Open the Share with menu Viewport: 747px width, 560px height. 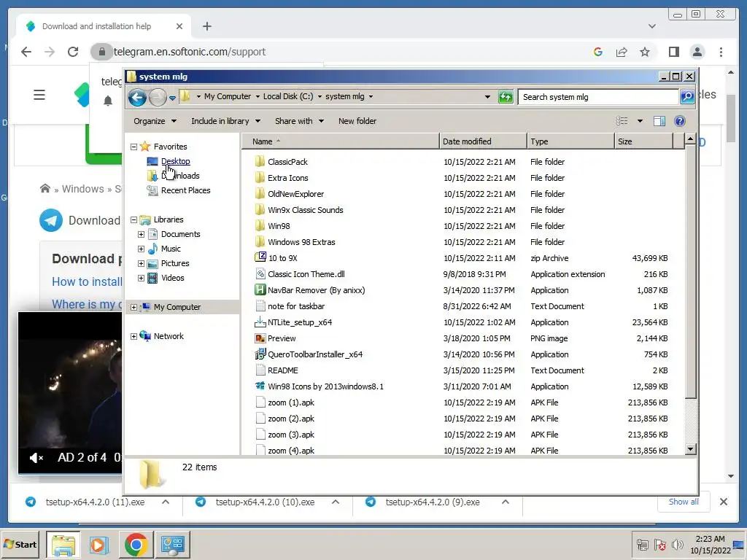pyautogui.click(x=299, y=121)
